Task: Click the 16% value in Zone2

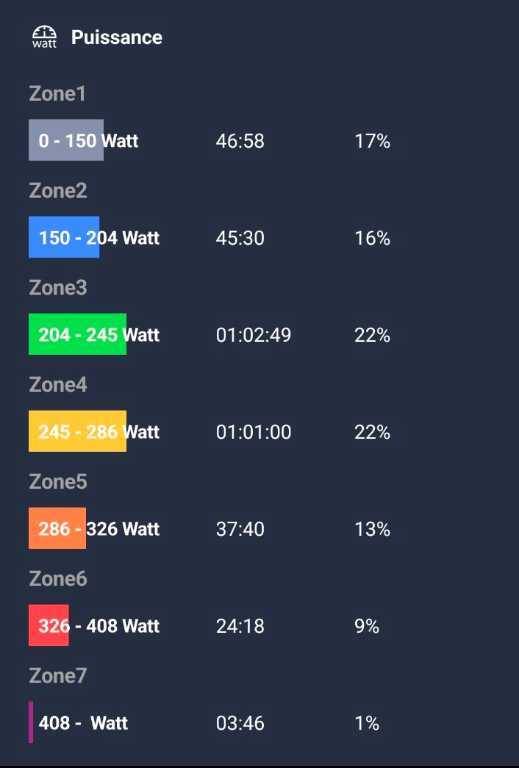Action: click(373, 238)
